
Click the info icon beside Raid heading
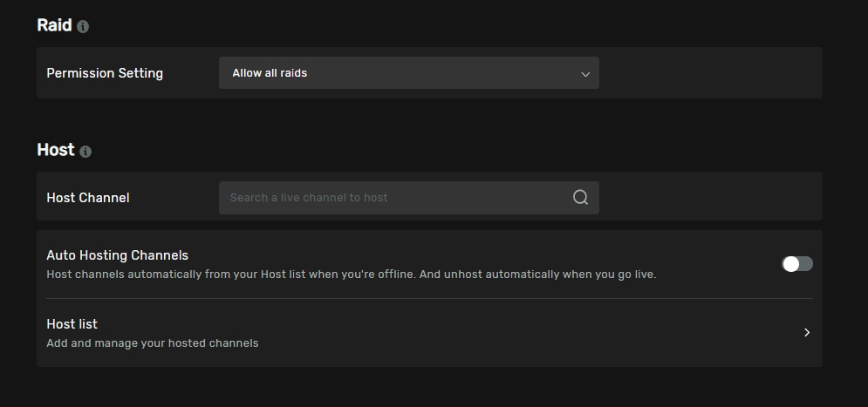(x=83, y=27)
